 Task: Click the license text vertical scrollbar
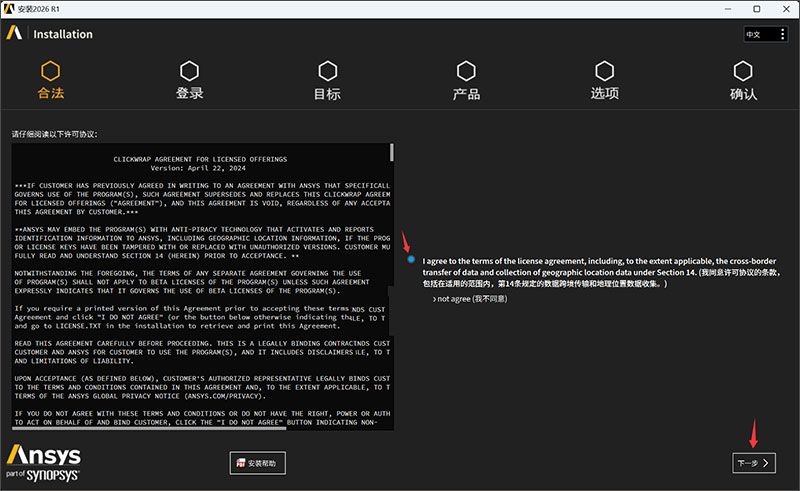coord(392,153)
